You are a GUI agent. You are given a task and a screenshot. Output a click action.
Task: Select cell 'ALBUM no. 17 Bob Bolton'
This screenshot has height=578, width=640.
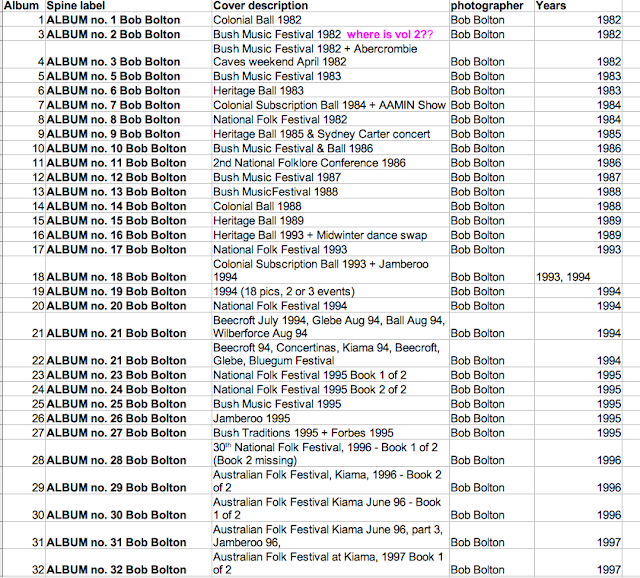click(128, 249)
